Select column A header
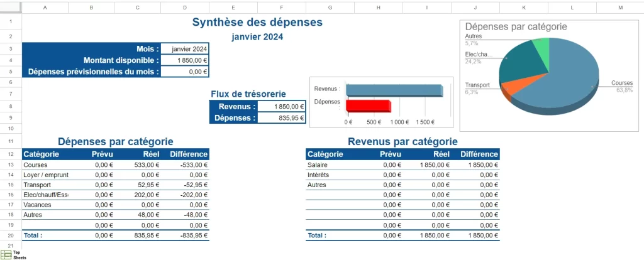Viewport: 644px width, 260px height. pos(45,8)
